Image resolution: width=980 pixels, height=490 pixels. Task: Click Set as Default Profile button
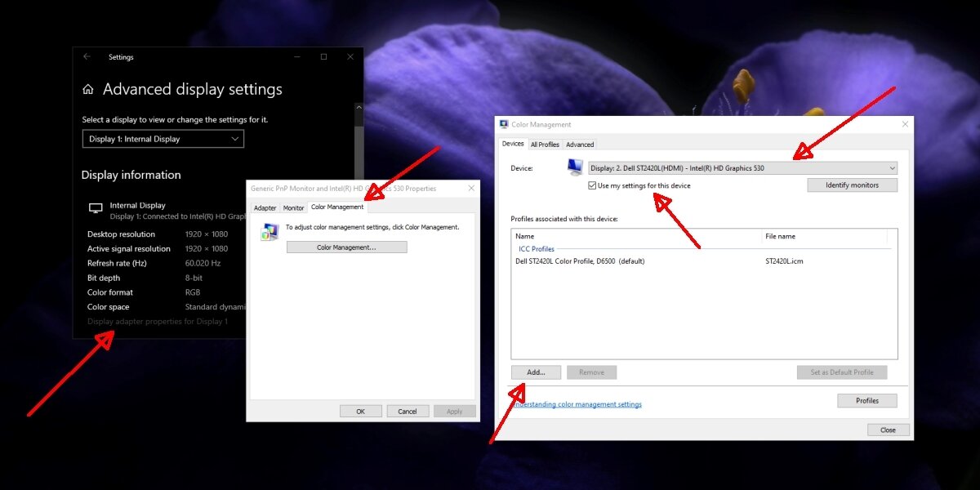click(842, 372)
